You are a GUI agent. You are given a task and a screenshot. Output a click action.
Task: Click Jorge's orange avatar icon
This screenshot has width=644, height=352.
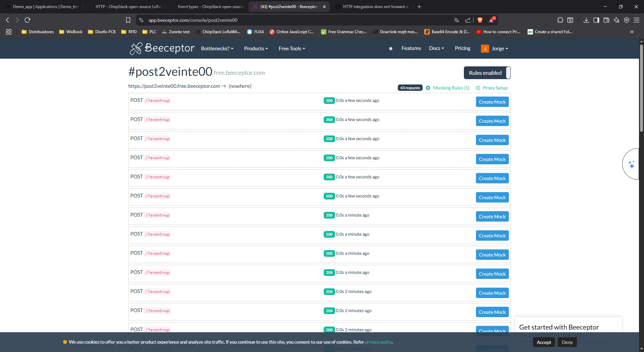click(485, 49)
